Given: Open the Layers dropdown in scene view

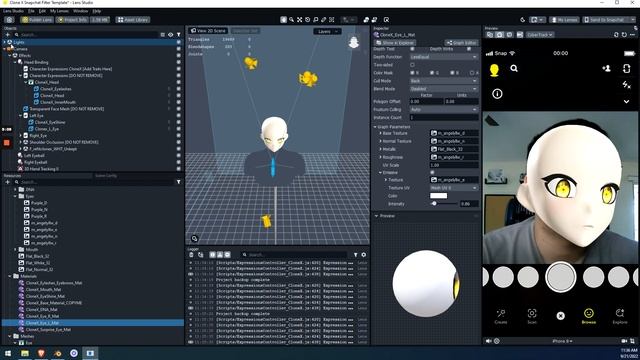Looking at the screenshot, I should 327,31.
